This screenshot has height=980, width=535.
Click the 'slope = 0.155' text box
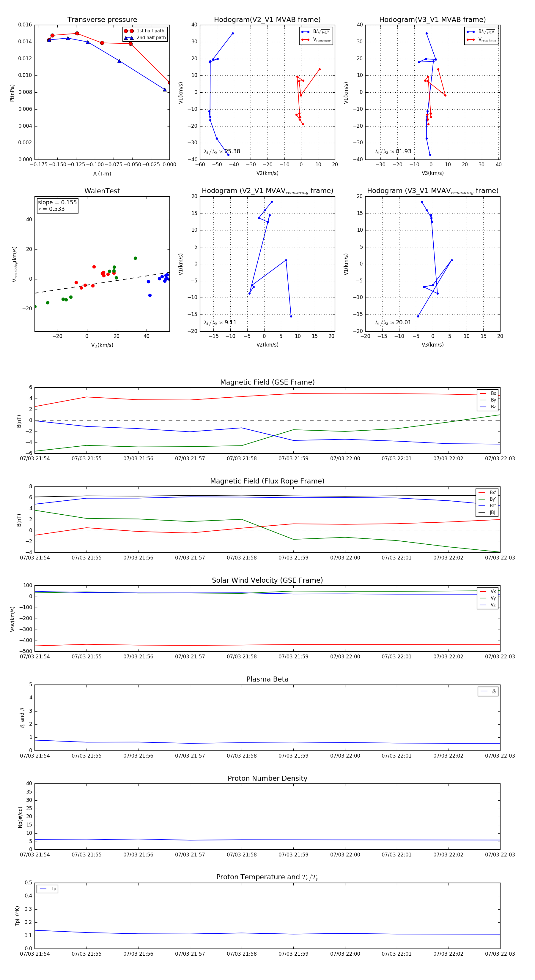pyautogui.click(x=57, y=206)
